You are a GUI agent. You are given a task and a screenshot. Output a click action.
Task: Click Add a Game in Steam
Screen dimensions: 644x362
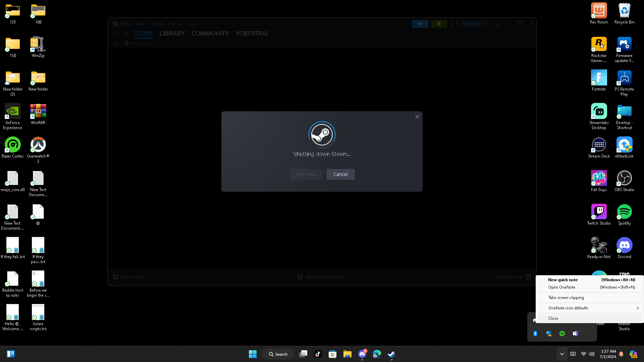tap(128, 277)
